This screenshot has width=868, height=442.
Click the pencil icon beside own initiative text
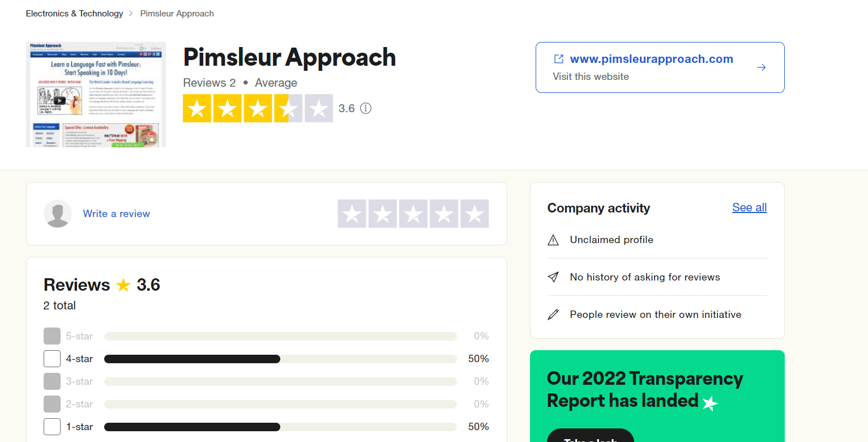click(553, 314)
